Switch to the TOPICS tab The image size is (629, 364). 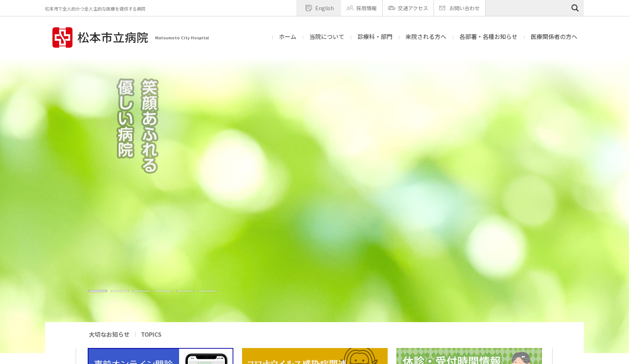151,335
